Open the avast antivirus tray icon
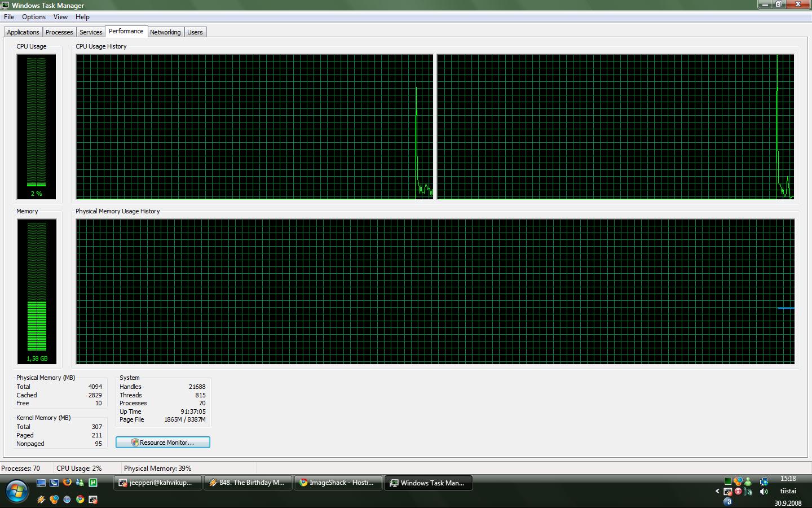Image resolution: width=812 pixels, height=508 pixels. [x=727, y=501]
